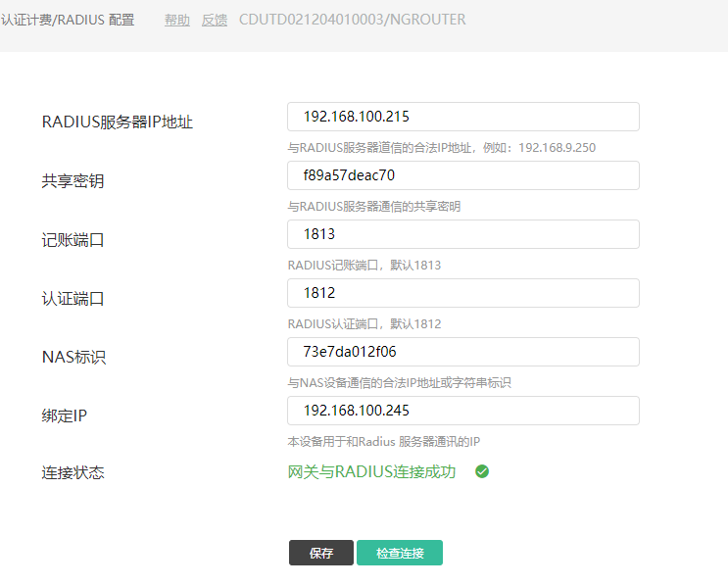
Task: Click the 绑定IP field label
Action: click(65, 416)
